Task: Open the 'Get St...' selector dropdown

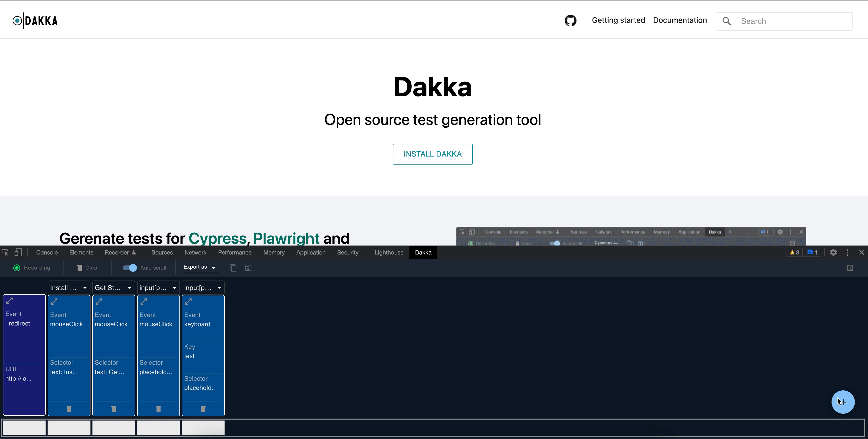Action: point(114,288)
